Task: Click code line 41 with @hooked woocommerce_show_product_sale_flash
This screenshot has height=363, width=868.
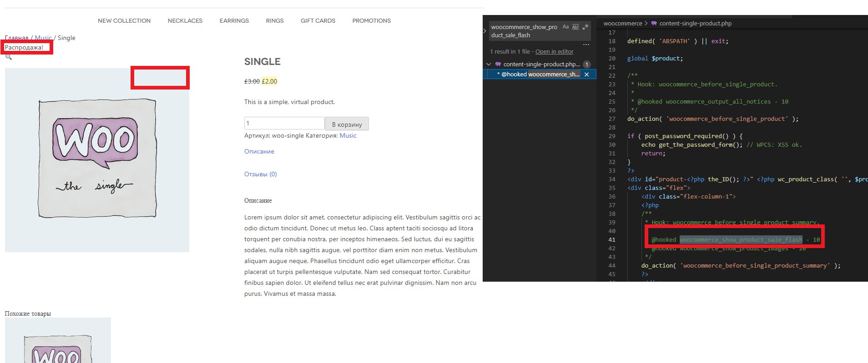Action: (736, 240)
